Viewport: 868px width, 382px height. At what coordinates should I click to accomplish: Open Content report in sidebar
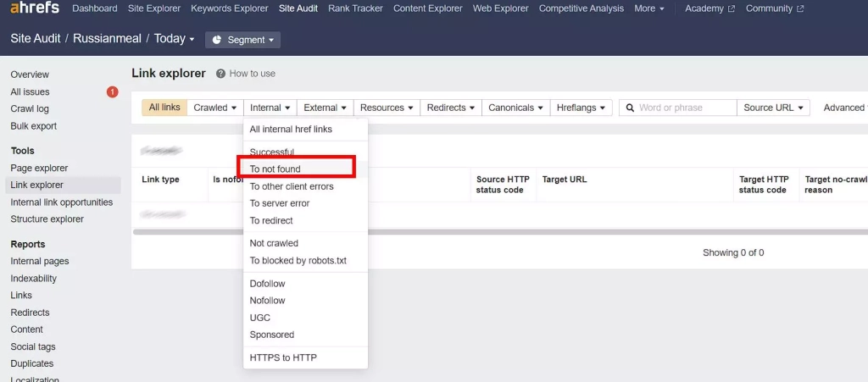pyautogui.click(x=26, y=329)
